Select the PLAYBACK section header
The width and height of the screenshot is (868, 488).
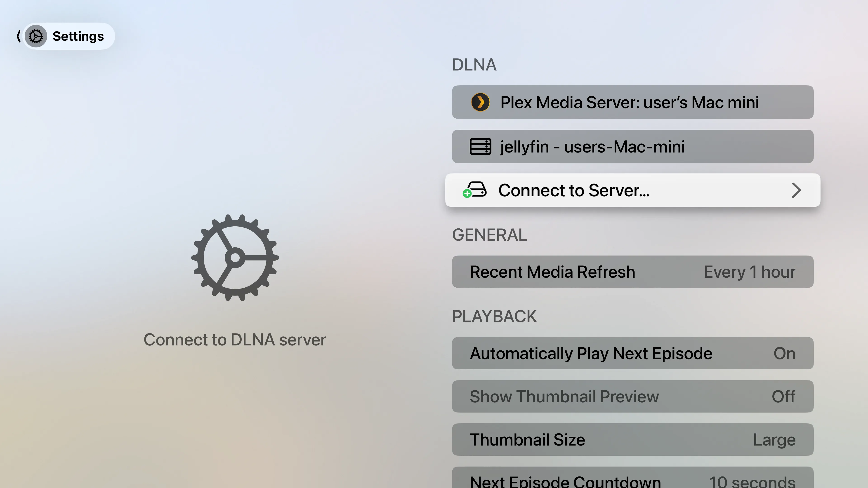click(x=494, y=316)
